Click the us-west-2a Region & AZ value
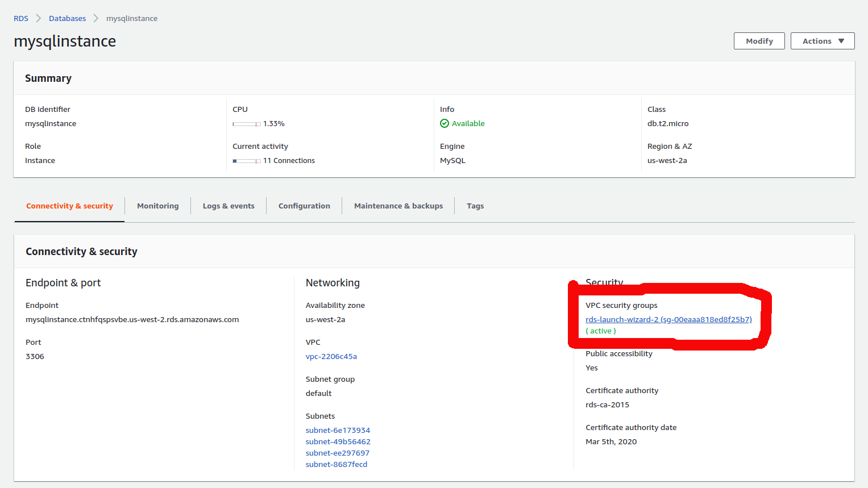 (x=667, y=160)
